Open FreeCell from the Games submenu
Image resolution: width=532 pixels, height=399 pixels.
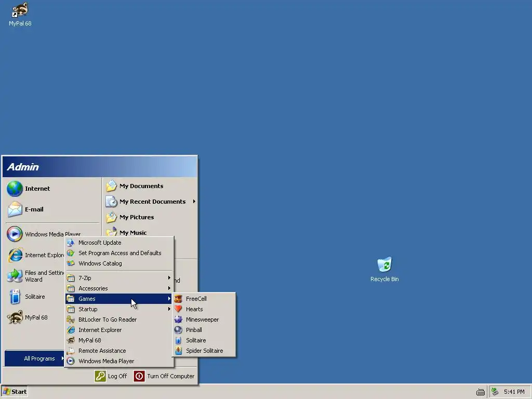(204, 299)
